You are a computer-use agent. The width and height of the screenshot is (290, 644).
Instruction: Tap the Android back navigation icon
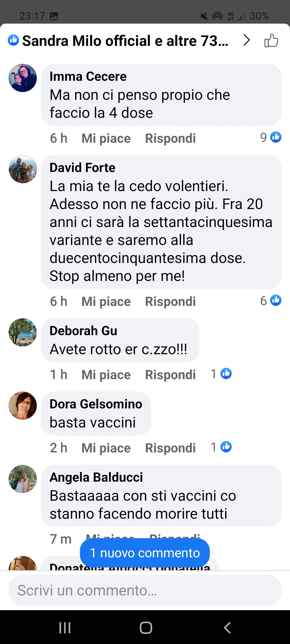pyautogui.click(x=227, y=628)
